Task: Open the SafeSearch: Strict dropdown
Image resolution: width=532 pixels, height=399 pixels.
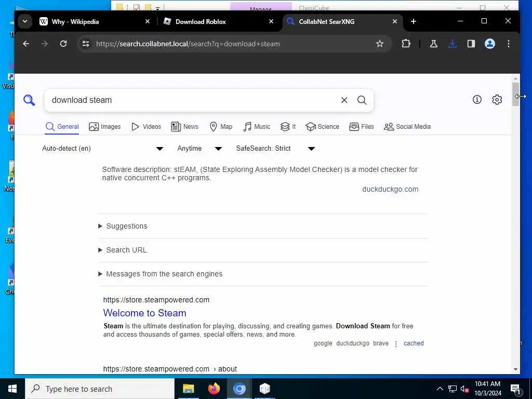Action: [275, 148]
